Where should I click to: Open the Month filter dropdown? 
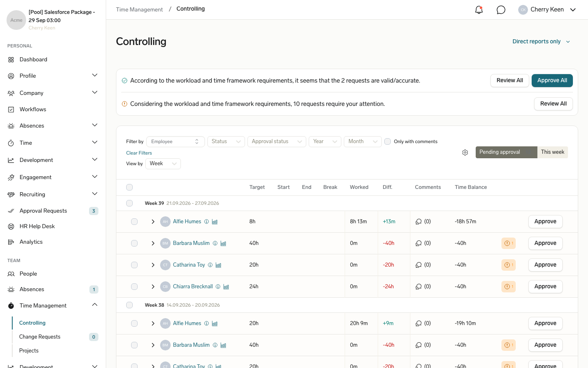coord(363,141)
